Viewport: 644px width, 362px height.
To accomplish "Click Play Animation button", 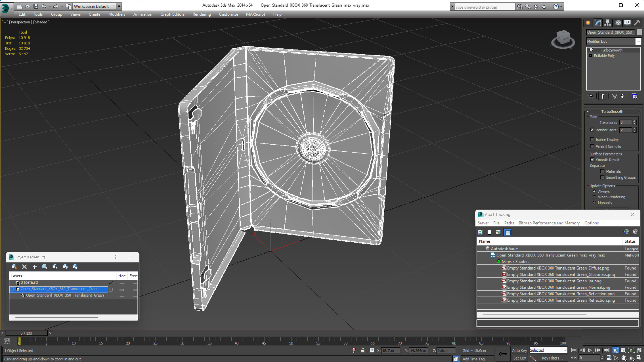I will tap(590, 350).
